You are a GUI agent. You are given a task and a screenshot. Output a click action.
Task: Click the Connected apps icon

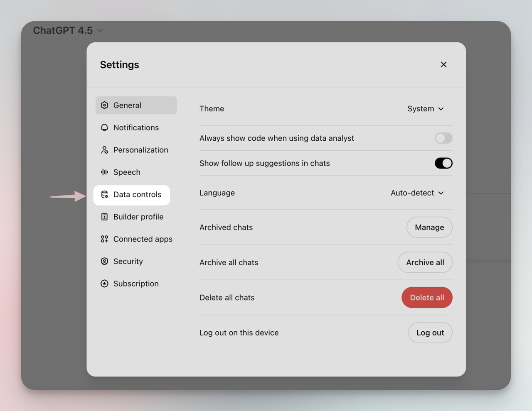pos(104,239)
